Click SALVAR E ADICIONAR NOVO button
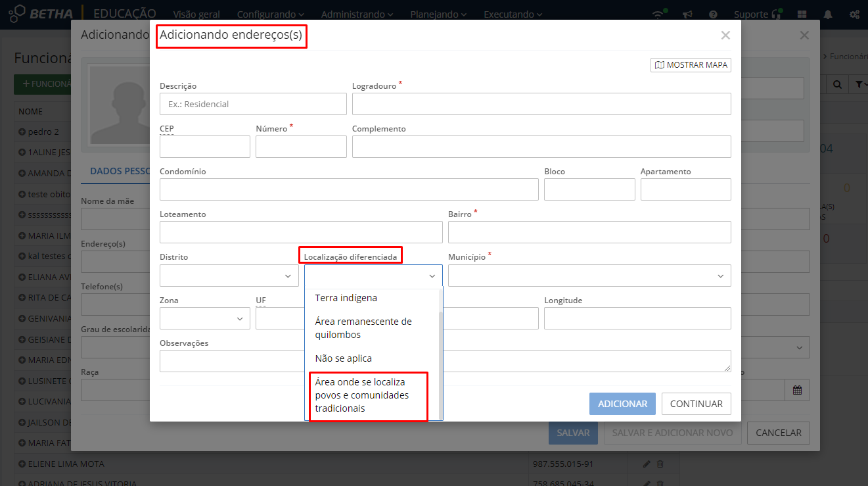 [672, 433]
